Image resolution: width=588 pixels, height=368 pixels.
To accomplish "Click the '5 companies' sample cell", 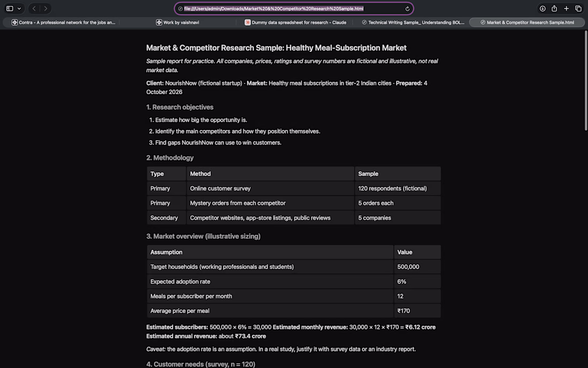I will pos(398,218).
